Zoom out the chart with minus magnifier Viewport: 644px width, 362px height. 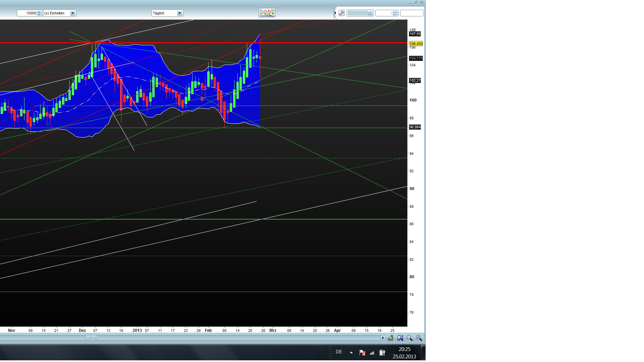pyautogui.click(x=410, y=338)
